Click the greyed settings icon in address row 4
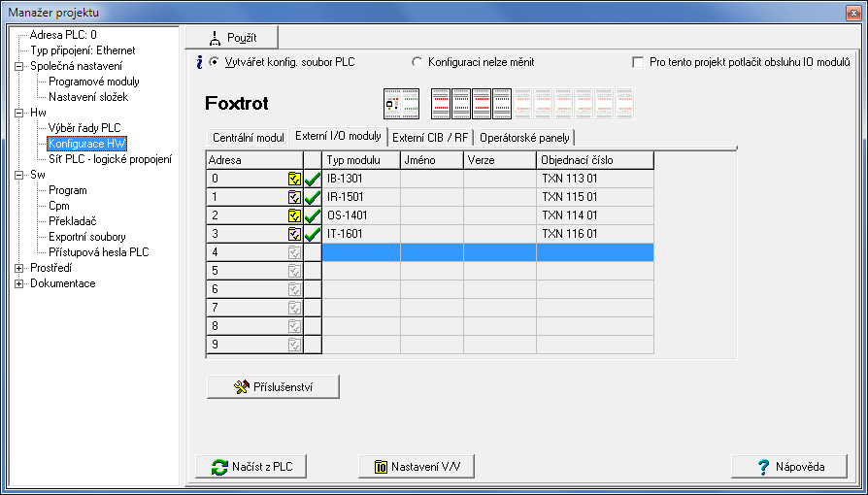This screenshot has width=868, height=495. (294, 252)
